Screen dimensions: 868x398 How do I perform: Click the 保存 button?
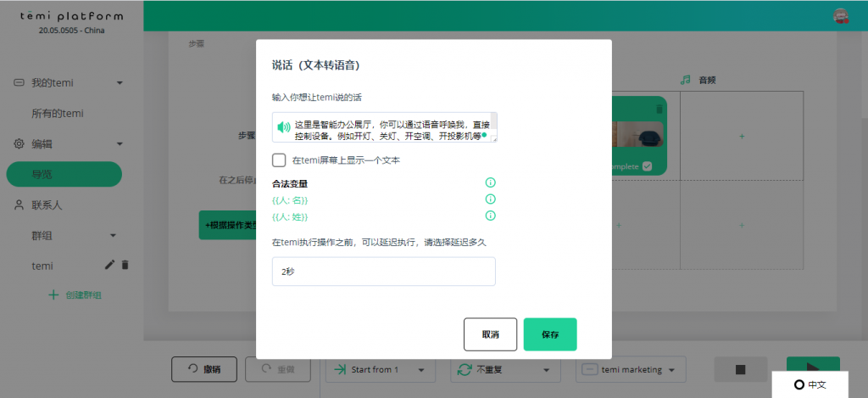click(x=550, y=334)
